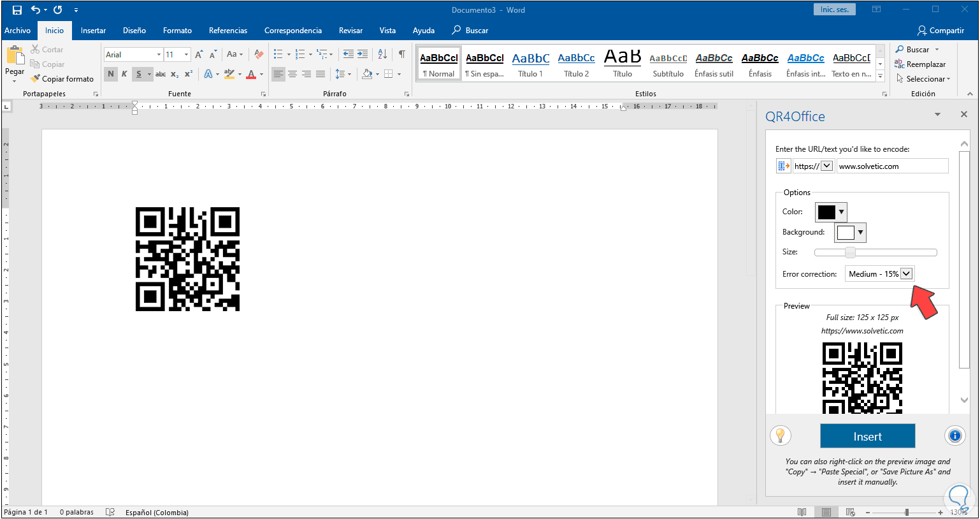
Task: Open the Error correction Medium - 15% dropdown
Action: pyautogui.click(x=906, y=274)
